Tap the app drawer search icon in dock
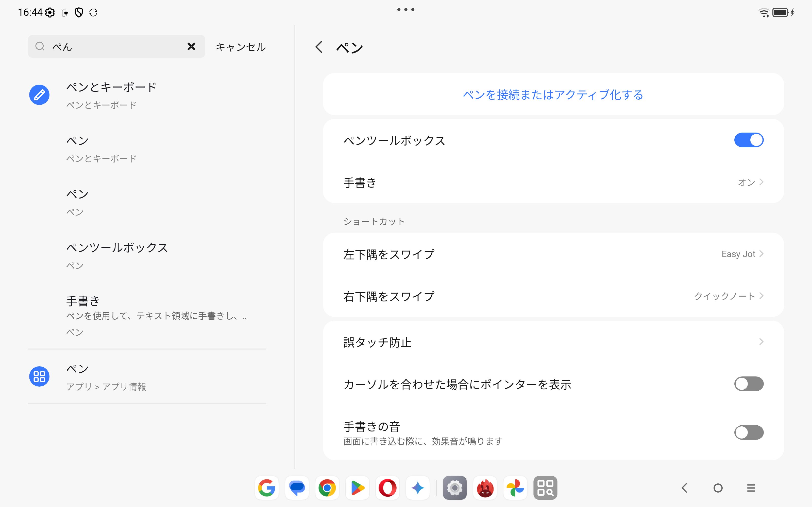Screen dimensions: 812x507 click(545, 488)
